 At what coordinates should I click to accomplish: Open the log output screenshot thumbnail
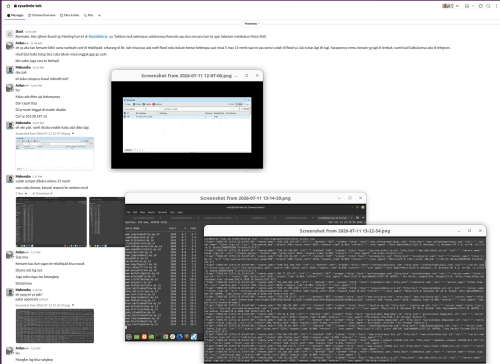pyautogui.click(x=55, y=326)
